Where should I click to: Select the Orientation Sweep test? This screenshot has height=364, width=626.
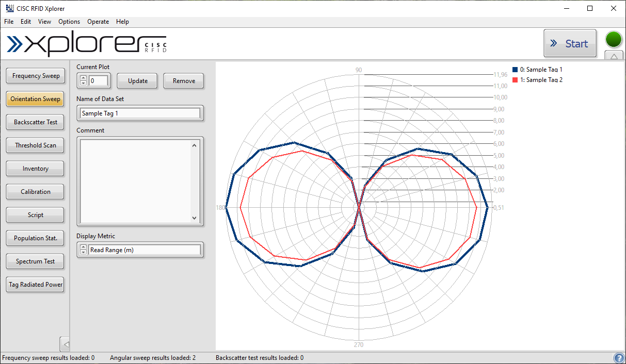(36, 99)
